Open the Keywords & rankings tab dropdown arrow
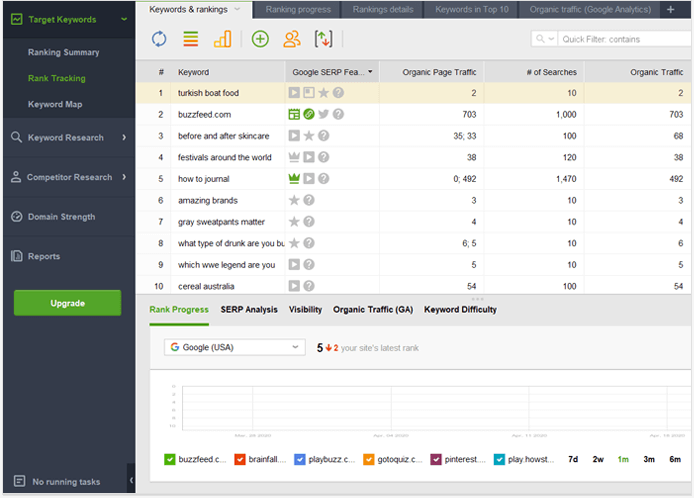Image resolution: width=694 pixels, height=498 pixels. tap(237, 9)
